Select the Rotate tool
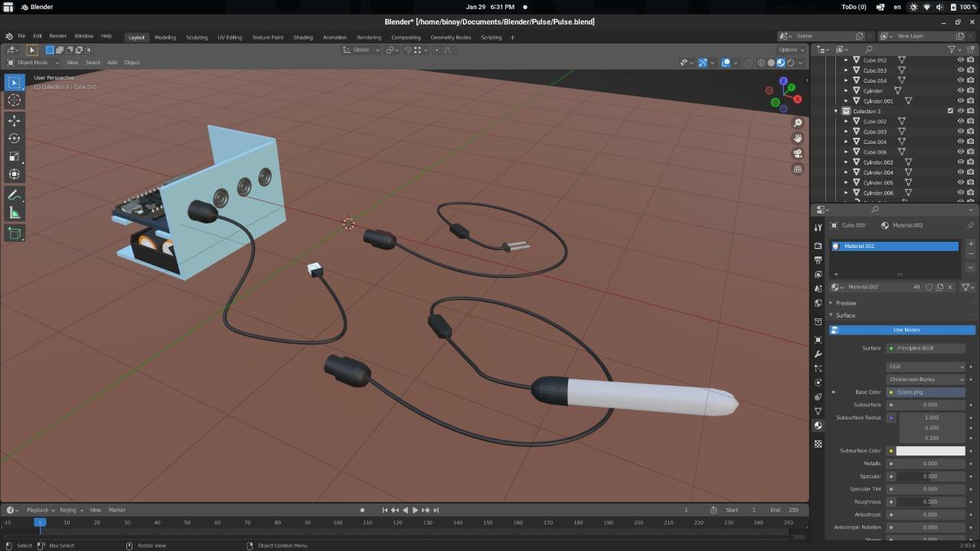This screenshot has width=980, height=551. [x=14, y=139]
